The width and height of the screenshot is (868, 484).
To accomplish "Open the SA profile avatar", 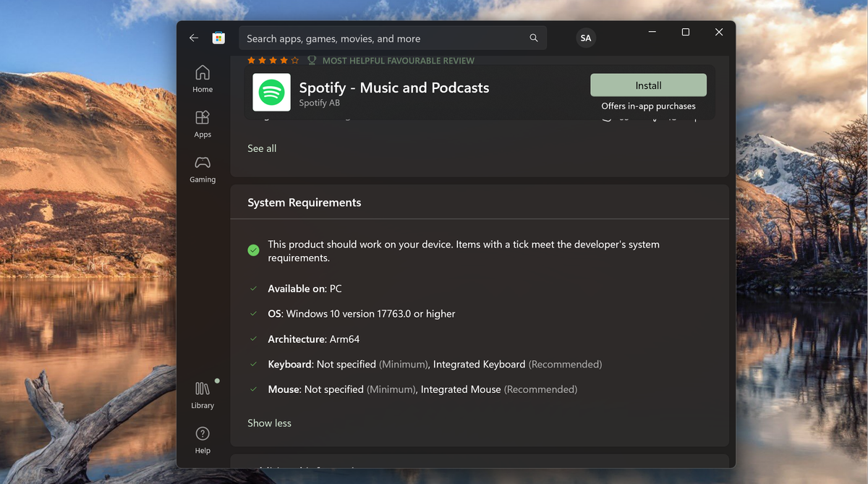I will (x=585, y=38).
